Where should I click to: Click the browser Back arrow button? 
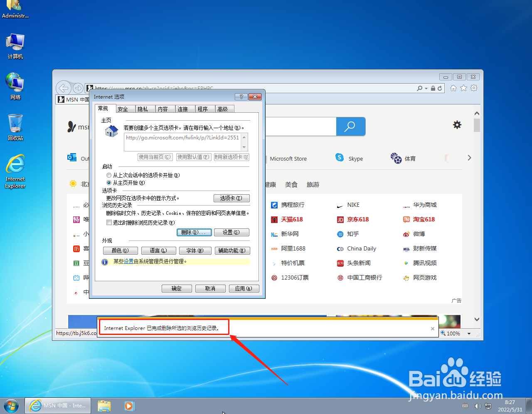[64, 88]
